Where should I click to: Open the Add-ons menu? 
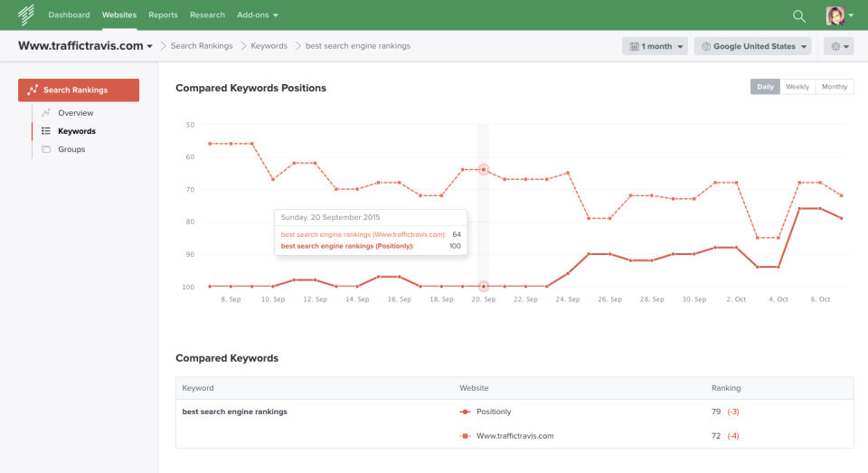tap(258, 15)
